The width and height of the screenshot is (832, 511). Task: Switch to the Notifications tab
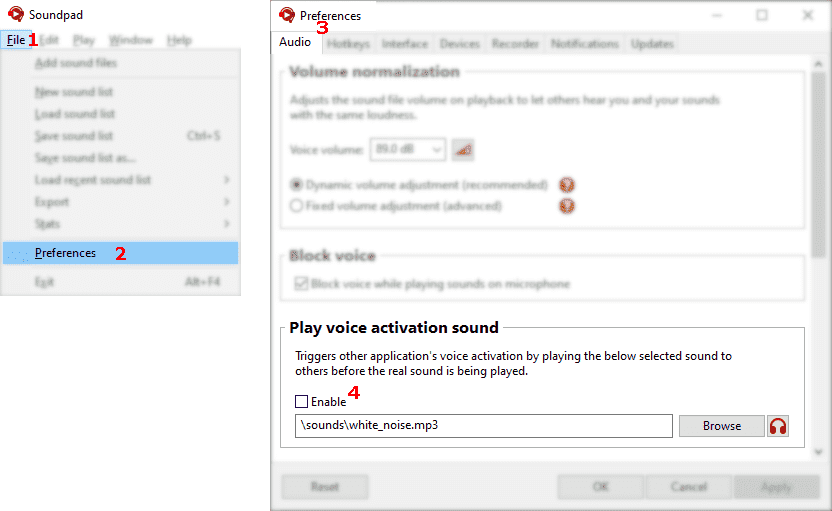click(x=585, y=44)
